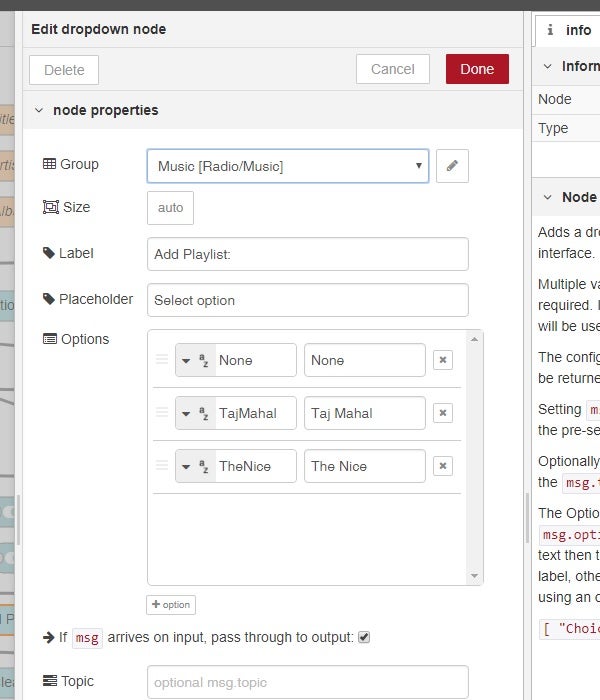Open value type selector for None option

[x=194, y=360]
